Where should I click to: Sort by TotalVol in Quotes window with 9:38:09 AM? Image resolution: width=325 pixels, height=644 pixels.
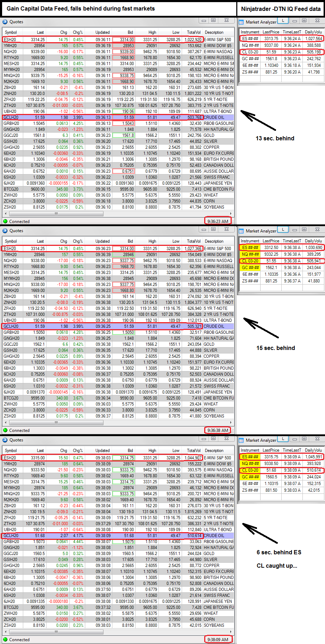194,451
